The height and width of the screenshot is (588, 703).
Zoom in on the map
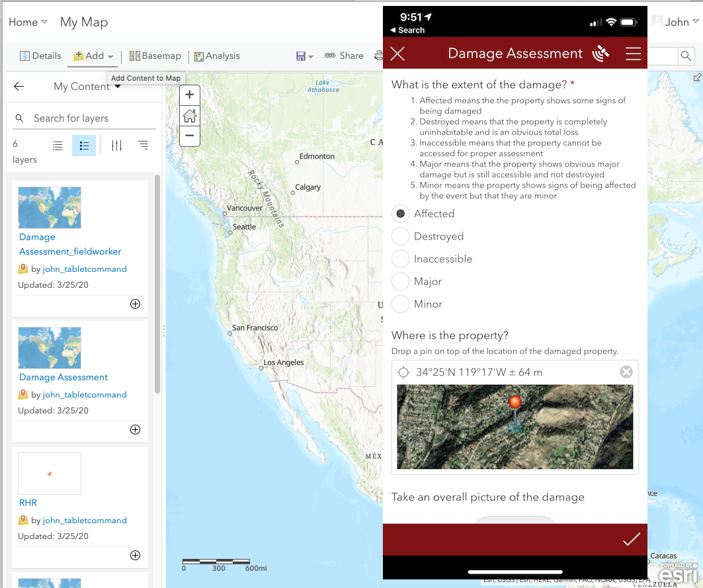click(190, 95)
